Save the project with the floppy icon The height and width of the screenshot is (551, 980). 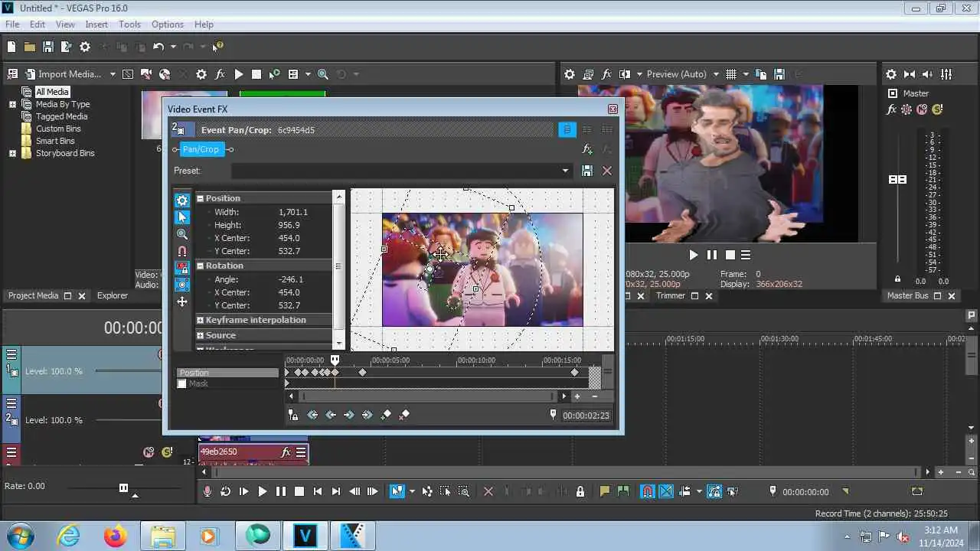pos(47,47)
